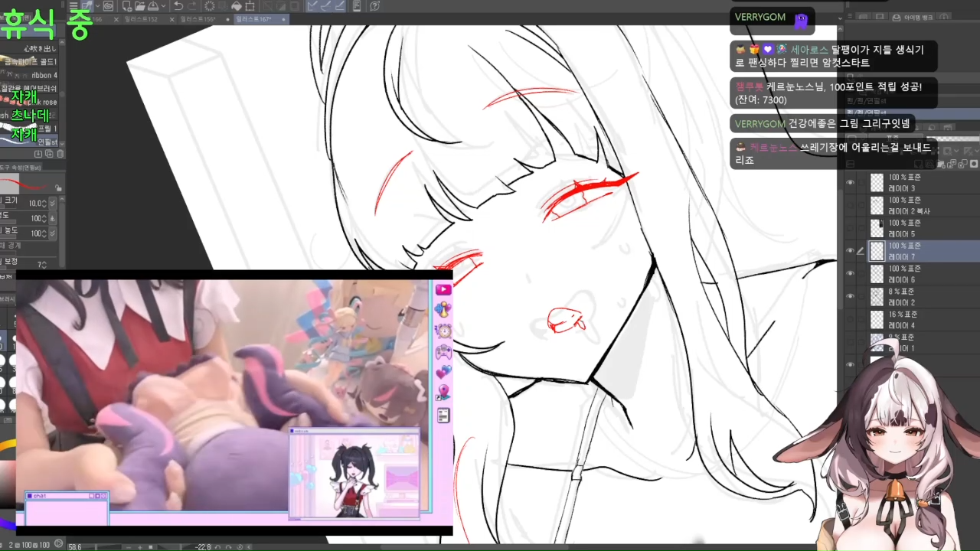Image resolution: width=980 pixels, height=551 pixels.
Task: Click the smartphone connect icon
Action: pyautogui.click(x=358, y=5)
